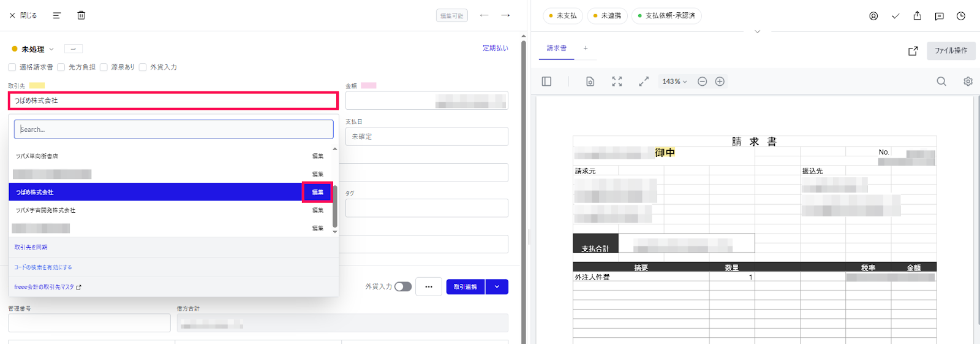Click the checkmark approve icon
Image resolution: width=980 pixels, height=344 pixels.
click(x=895, y=16)
